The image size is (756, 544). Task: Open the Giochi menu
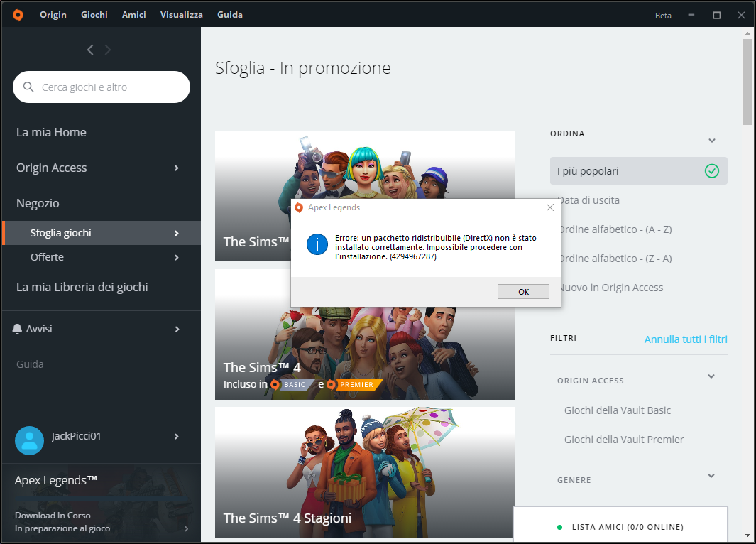pyautogui.click(x=94, y=15)
